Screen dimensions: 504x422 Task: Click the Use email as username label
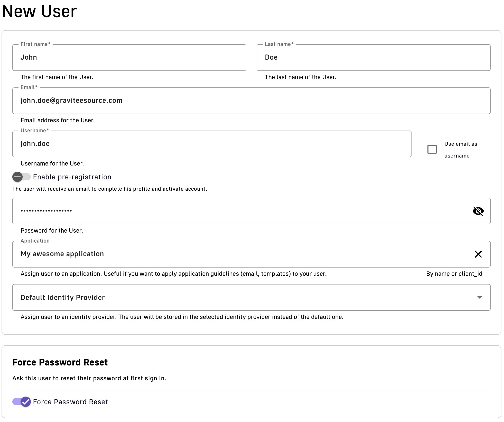(460, 150)
